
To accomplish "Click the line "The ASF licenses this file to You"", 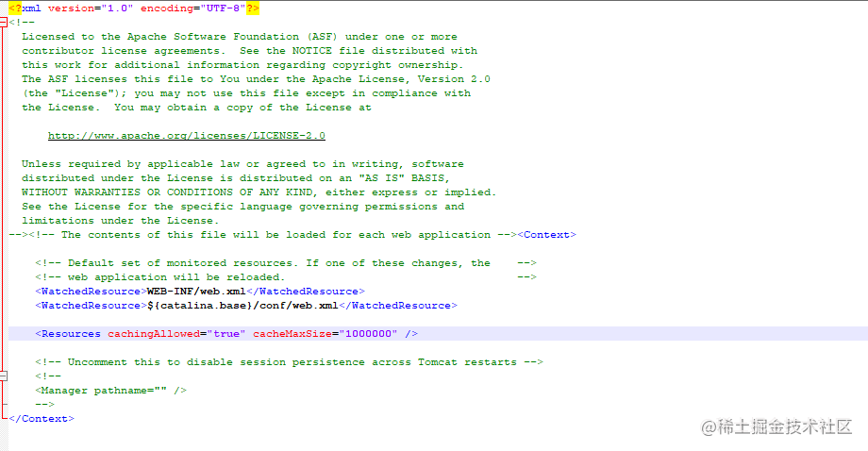I will 256,79.
